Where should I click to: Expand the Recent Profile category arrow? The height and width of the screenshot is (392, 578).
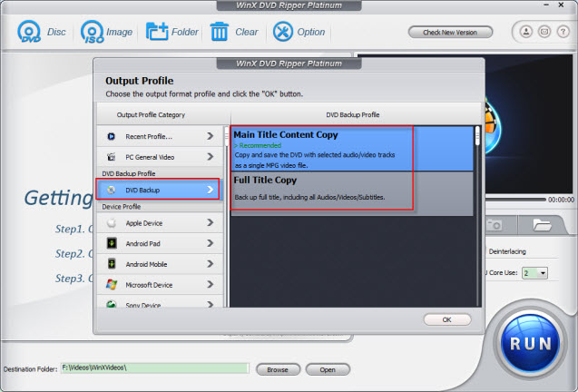[x=211, y=136]
